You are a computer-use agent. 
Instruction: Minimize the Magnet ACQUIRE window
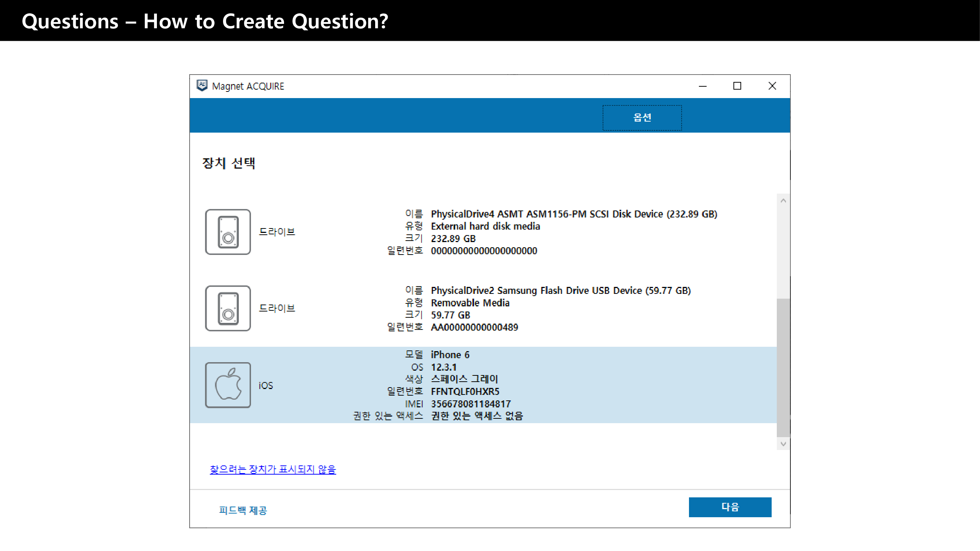(702, 86)
